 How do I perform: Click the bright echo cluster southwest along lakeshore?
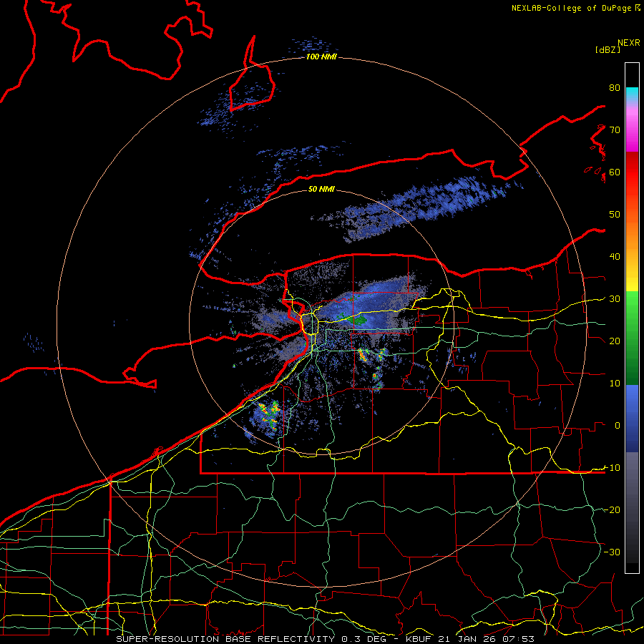pyautogui.click(x=269, y=415)
